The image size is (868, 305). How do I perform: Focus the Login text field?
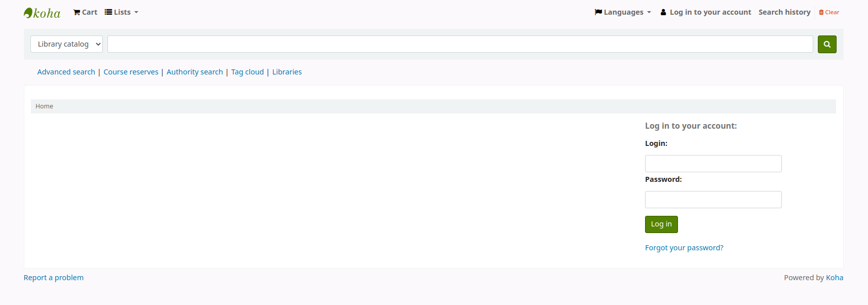713,164
